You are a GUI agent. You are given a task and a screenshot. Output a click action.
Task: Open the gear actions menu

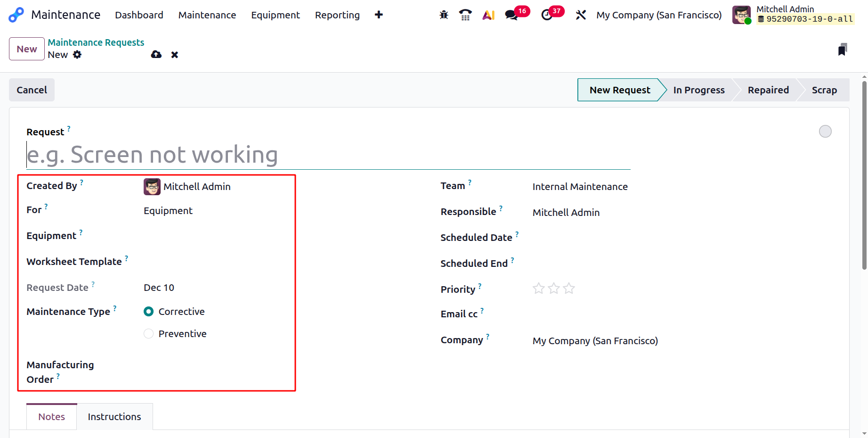point(77,55)
